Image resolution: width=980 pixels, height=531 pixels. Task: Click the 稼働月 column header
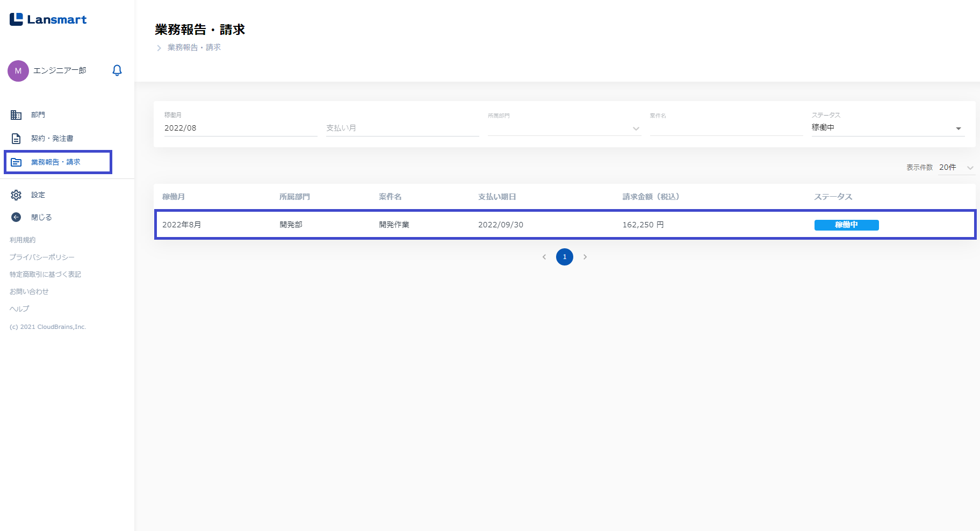(174, 197)
